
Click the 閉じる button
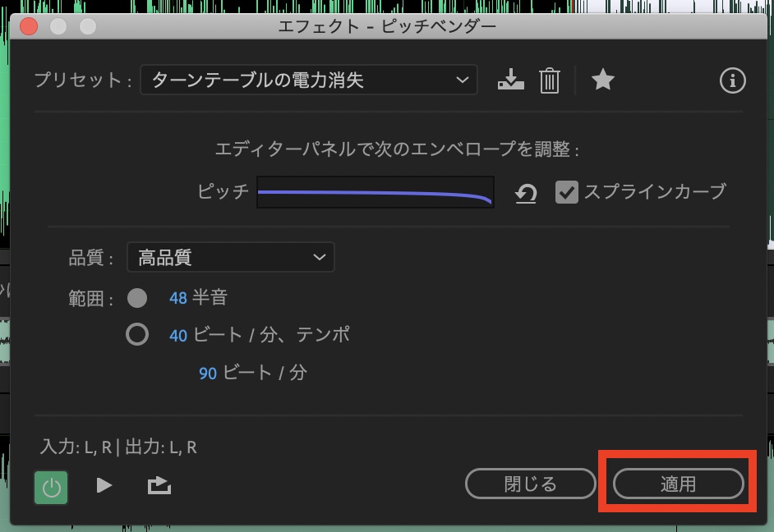[x=530, y=484]
